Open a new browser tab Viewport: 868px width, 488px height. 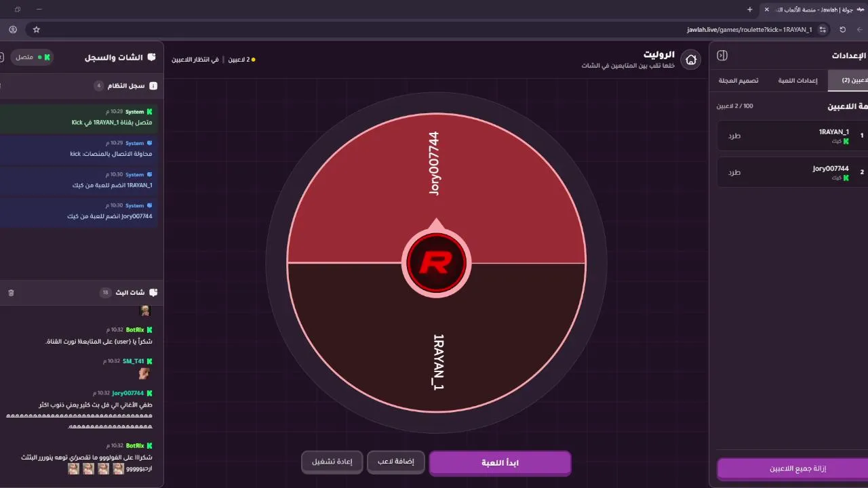749,9
